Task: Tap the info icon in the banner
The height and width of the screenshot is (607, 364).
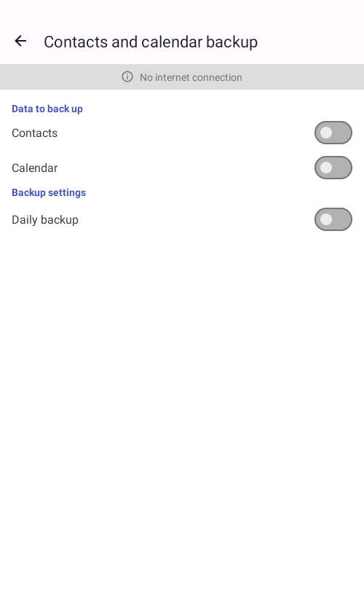Action: 127,77
